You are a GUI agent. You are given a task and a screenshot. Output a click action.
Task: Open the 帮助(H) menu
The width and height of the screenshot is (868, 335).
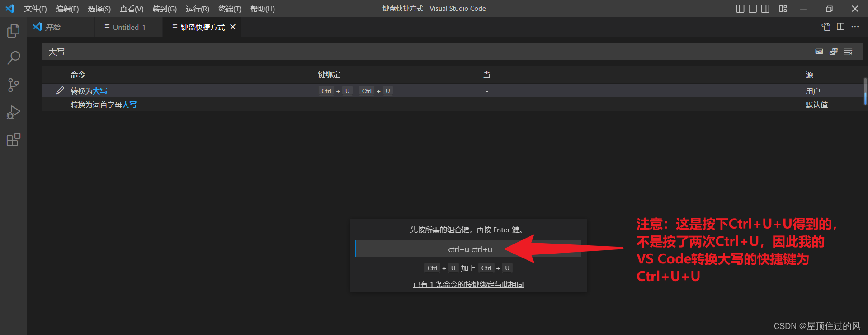tap(262, 9)
